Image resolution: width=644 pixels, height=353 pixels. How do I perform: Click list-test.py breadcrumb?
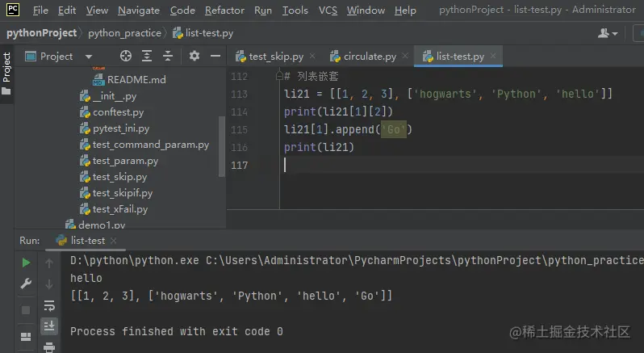coord(203,33)
